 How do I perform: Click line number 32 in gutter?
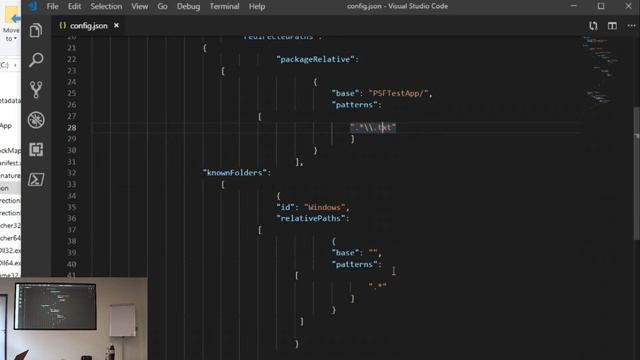71,173
